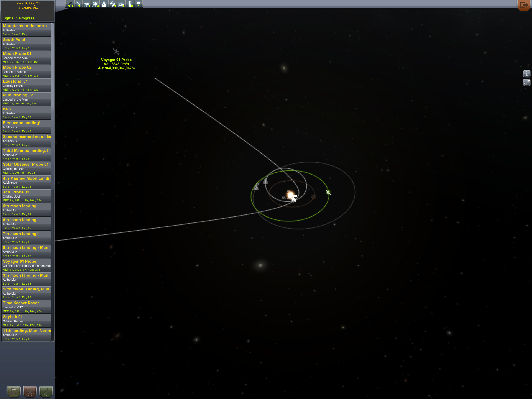Screen dimensions: 532x399
Task: Select Jool Probe 01 orbiting Jool
Action: pos(27,196)
